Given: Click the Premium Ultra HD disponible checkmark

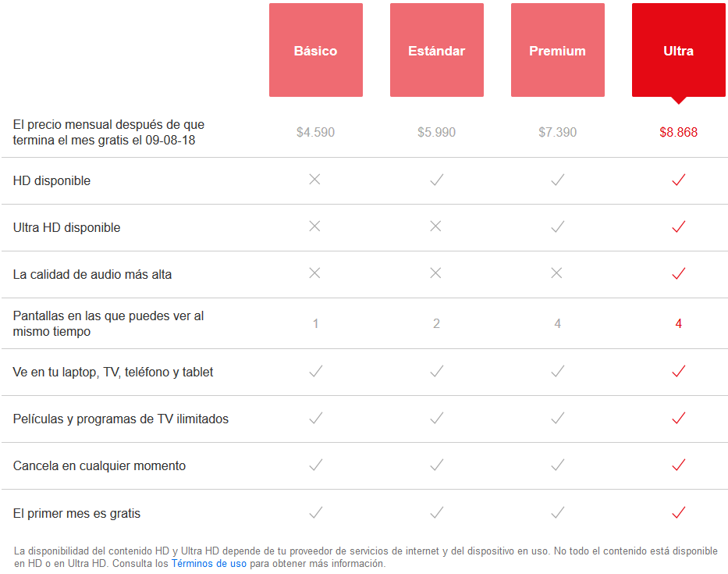Looking at the screenshot, I should pos(557,226).
